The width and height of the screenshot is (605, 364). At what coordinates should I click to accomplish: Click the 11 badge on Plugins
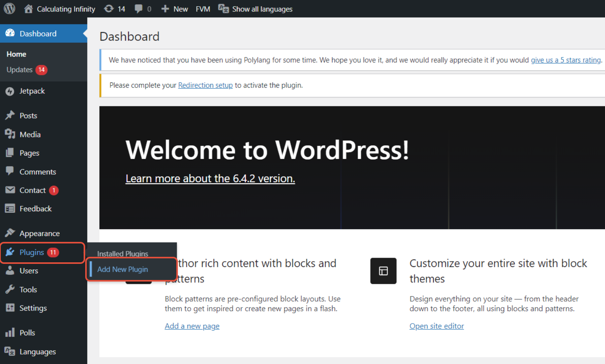coord(53,252)
